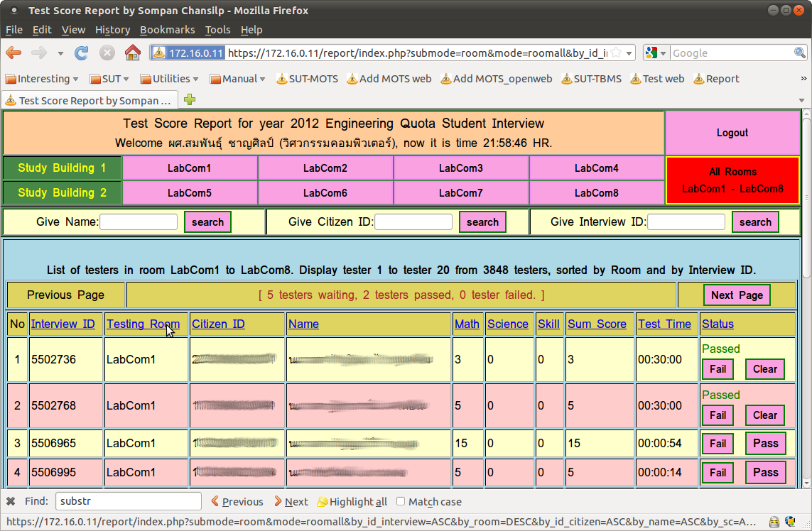Open the Interesting bookmarks folder

click(41, 79)
